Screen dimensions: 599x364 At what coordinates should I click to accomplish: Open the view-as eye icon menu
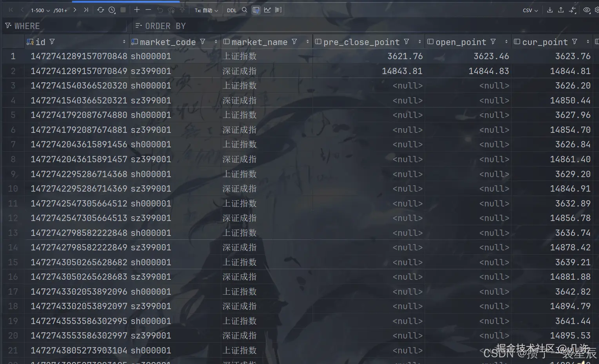pos(587,10)
